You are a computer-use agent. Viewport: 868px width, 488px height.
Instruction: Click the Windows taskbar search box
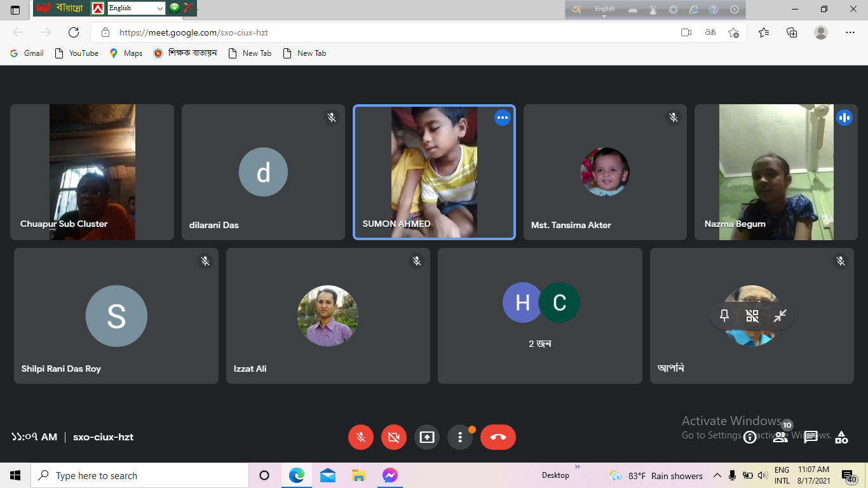(139, 475)
